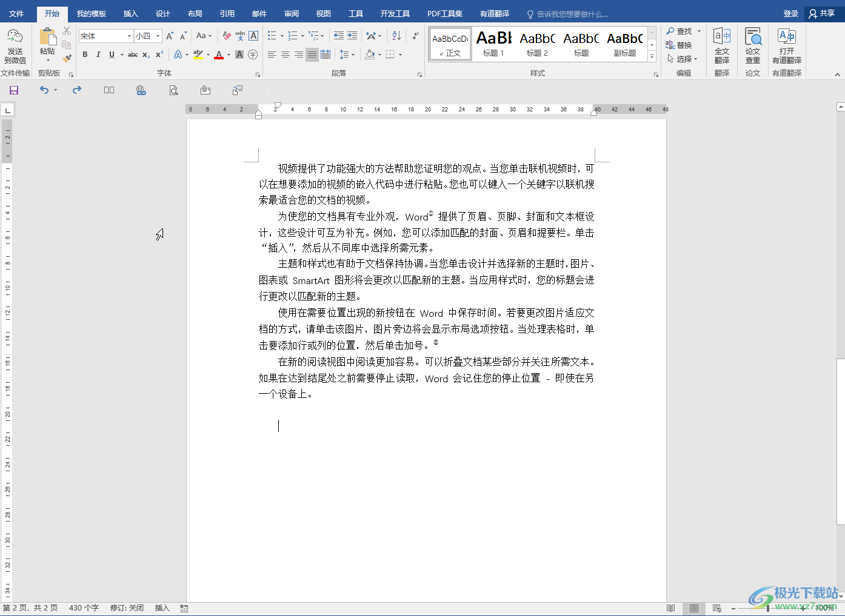The image size is (845, 616).
Task: Click the Tell Me search box (告诉我您想要做什么)
Action: point(567,14)
